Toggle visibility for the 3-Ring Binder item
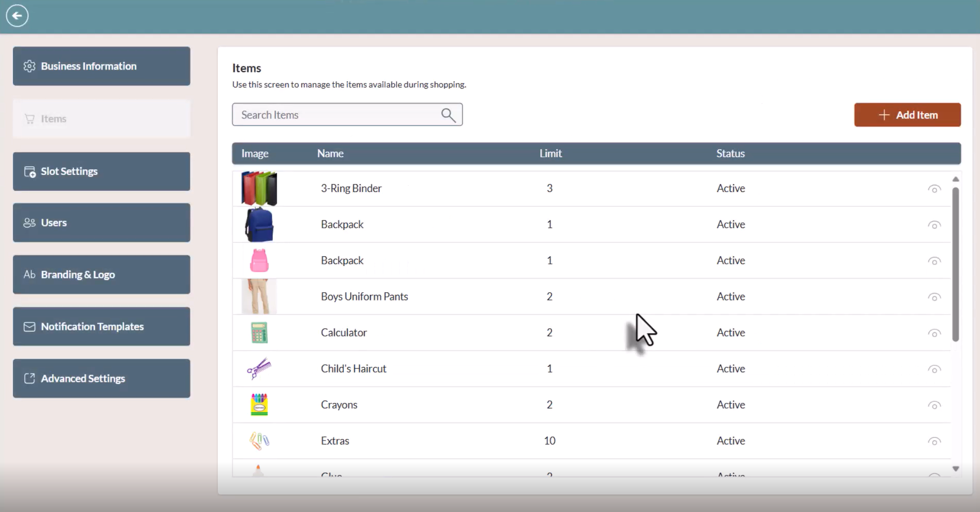 click(934, 188)
